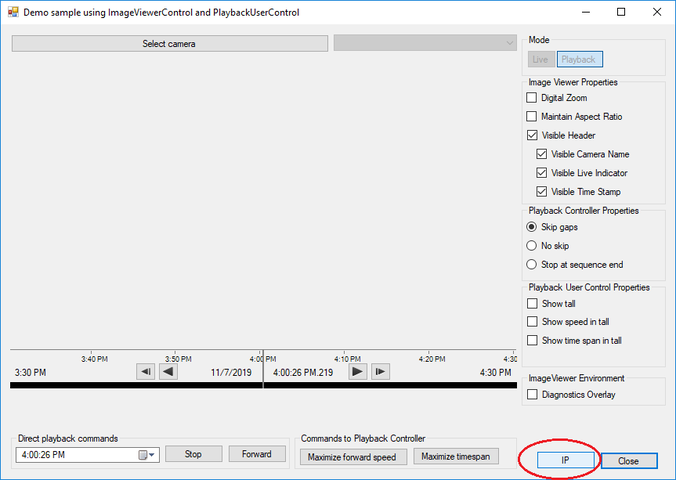The width and height of the screenshot is (676, 480).
Task: Click the black timeline bar
Action: (x=130, y=384)
